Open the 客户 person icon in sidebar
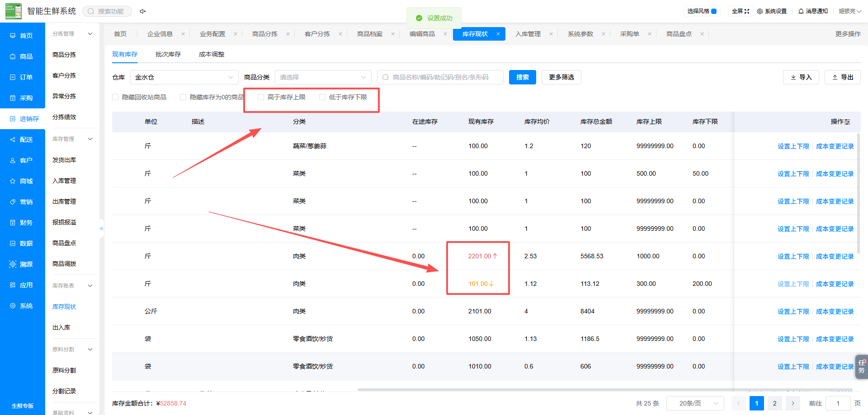This screenshot has height=415, width=868. coord(13,160)
